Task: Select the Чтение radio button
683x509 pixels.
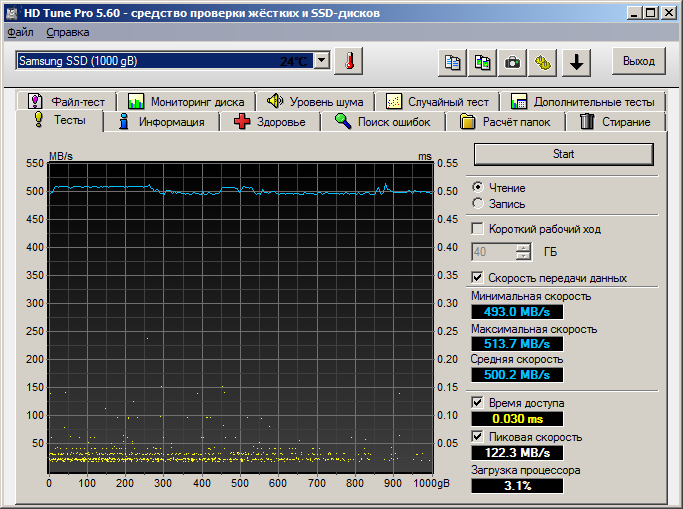Action: [478, 187]
